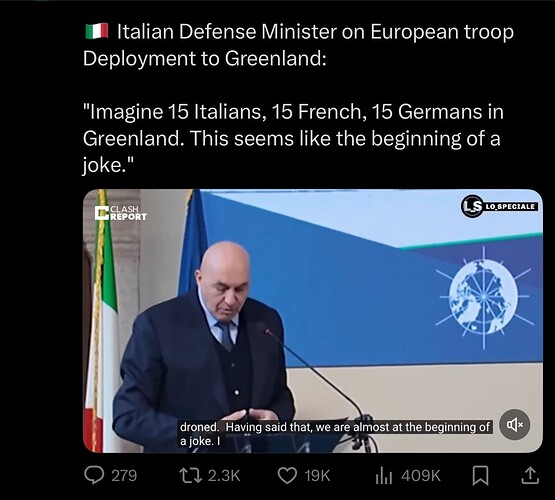Click the 'Italian Defense Minister' tweet headline
The height and width of the screenshot is (500, 555).
point(298,45)
